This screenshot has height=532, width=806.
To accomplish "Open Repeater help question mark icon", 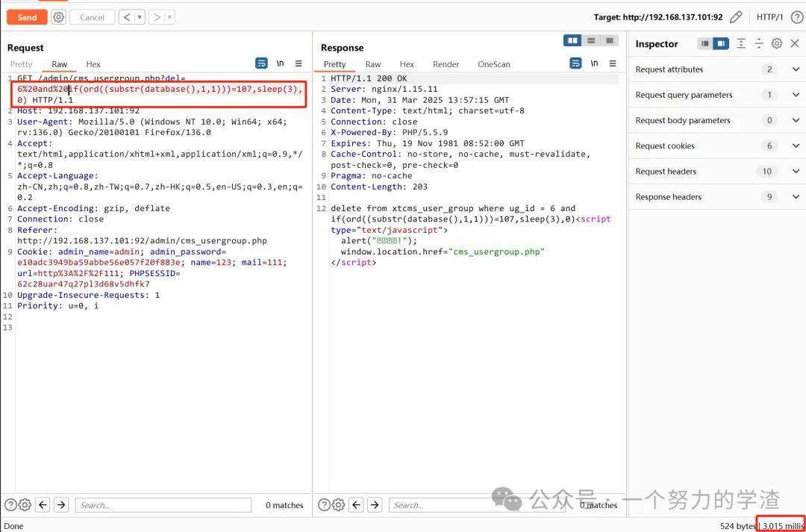I will (796, 17).
